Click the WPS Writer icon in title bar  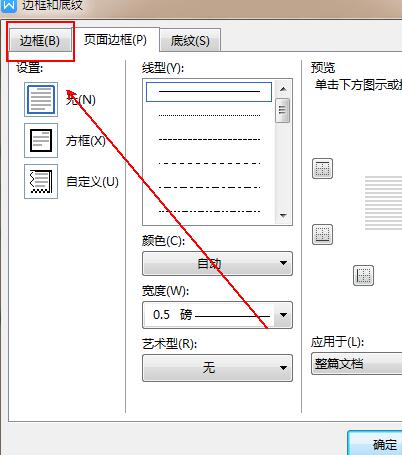(8, 5)
